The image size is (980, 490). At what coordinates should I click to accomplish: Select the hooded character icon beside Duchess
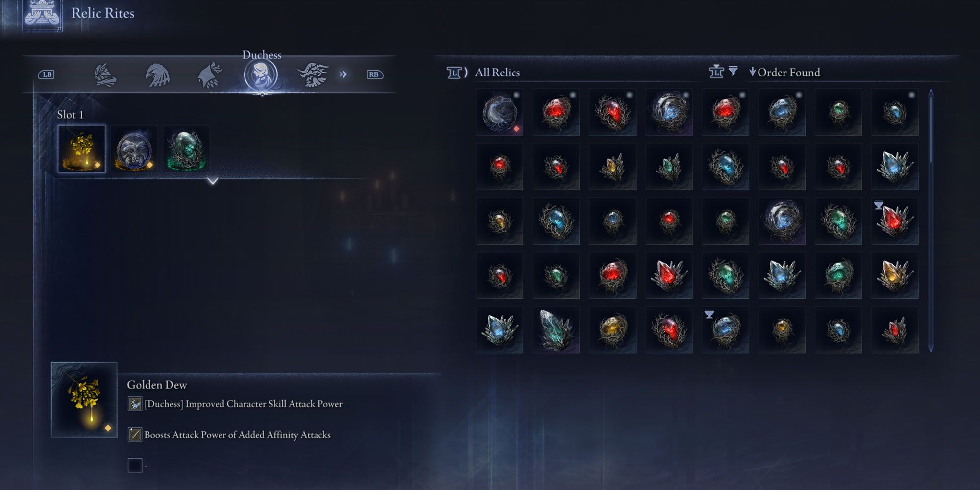pos(210,75)
